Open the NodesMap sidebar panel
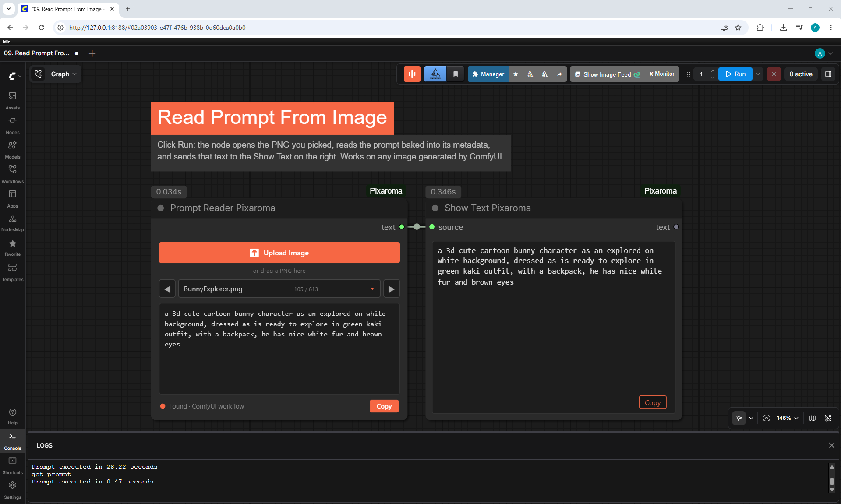Screen dimensions: 841x504 tap(12, 223)
